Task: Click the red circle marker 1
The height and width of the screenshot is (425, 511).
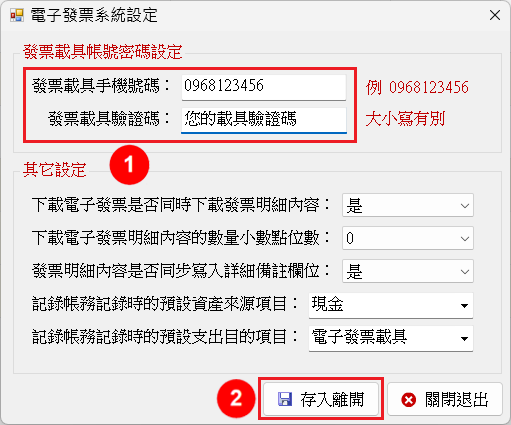Action: [x=129, y=165]
